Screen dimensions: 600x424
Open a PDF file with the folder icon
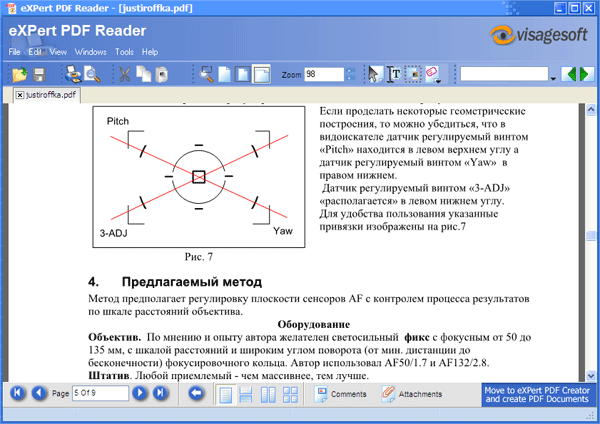20,74
